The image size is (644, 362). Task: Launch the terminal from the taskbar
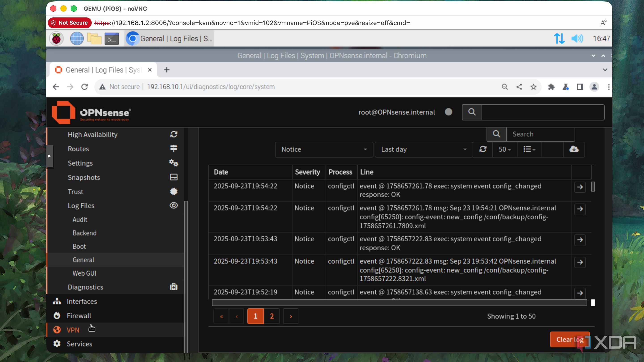(112, 38)
